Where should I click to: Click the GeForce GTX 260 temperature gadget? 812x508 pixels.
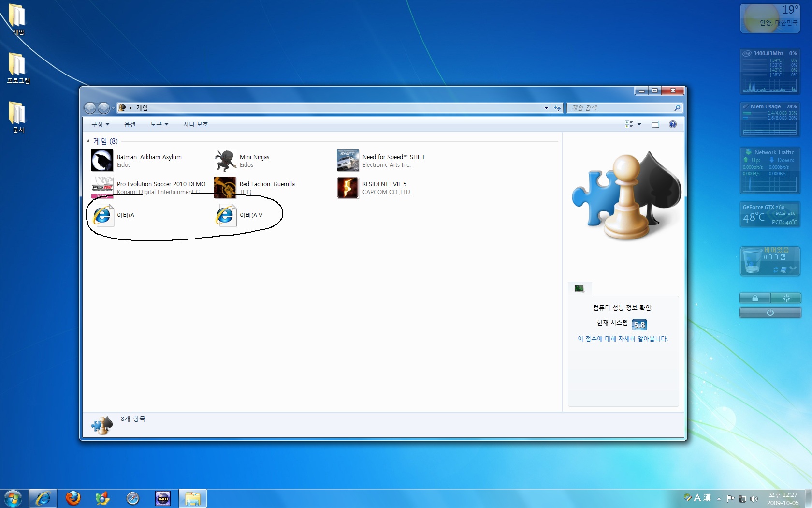pyautogui.click(x=770, y=214)
